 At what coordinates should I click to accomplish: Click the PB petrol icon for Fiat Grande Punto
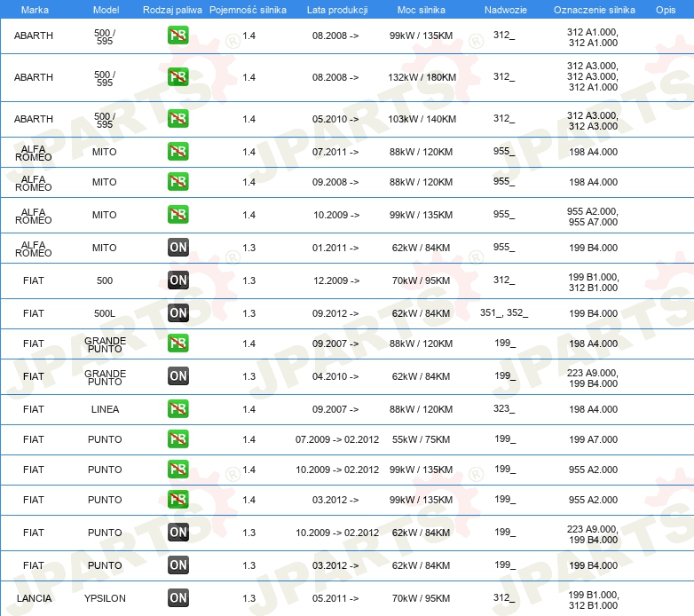point(177,344)
